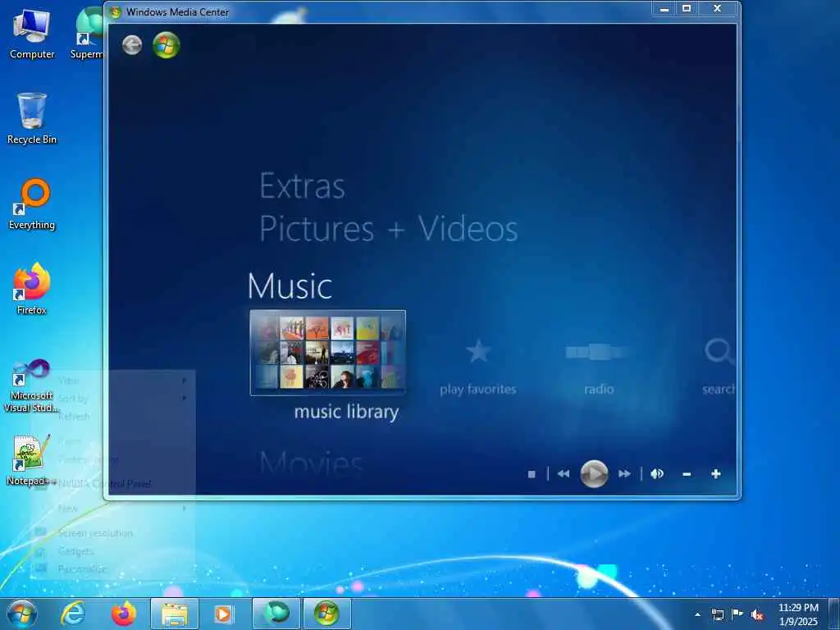Viewport: 840px width, 630px height.
Task: Open the radio option under Music
Action: pyautogui.click(x=599, y=353)
